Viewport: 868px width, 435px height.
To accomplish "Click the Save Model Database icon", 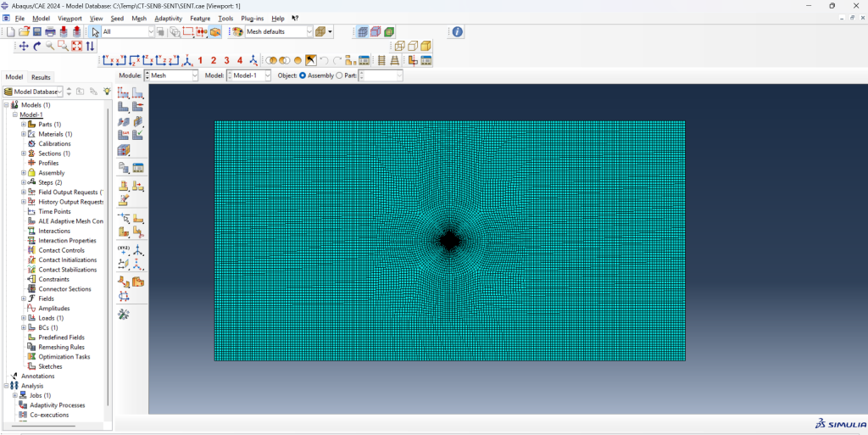I will click(x=37, y=31).
